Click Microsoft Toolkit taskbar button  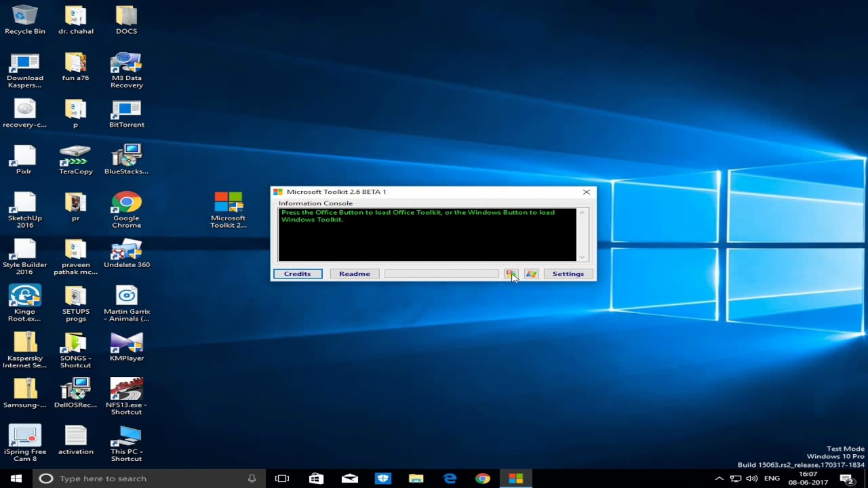516,479
